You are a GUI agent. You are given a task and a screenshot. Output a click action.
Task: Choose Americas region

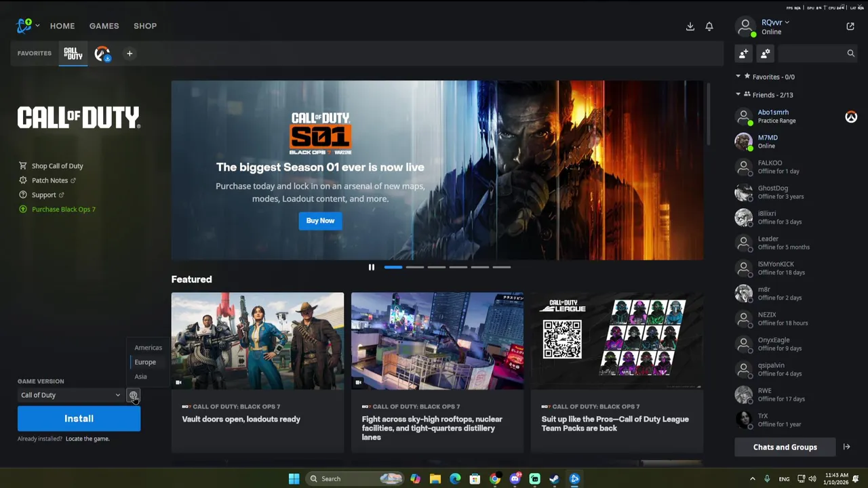(x=148, y=348)
